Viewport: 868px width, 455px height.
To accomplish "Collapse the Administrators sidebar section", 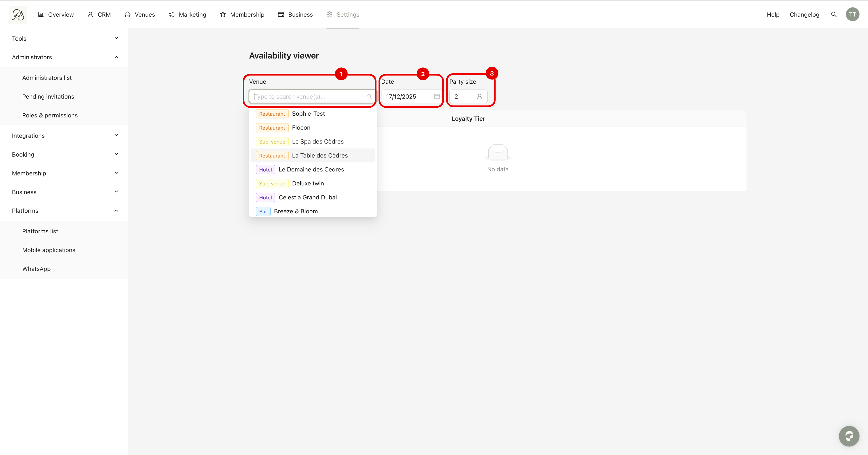I will click(x=116, y=57).
